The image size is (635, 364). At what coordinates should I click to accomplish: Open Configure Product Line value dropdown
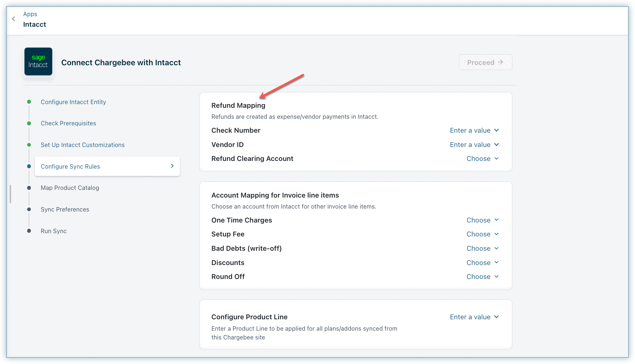point(474,317)
